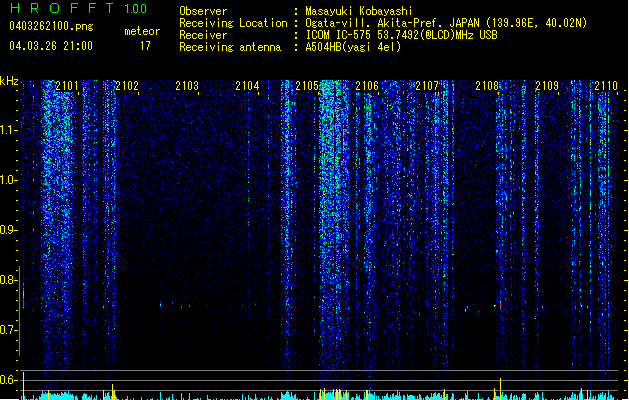Click the A504HB(yagi 4el) antenna text
This screenshot has height=400, width=629.
point(353,47)
